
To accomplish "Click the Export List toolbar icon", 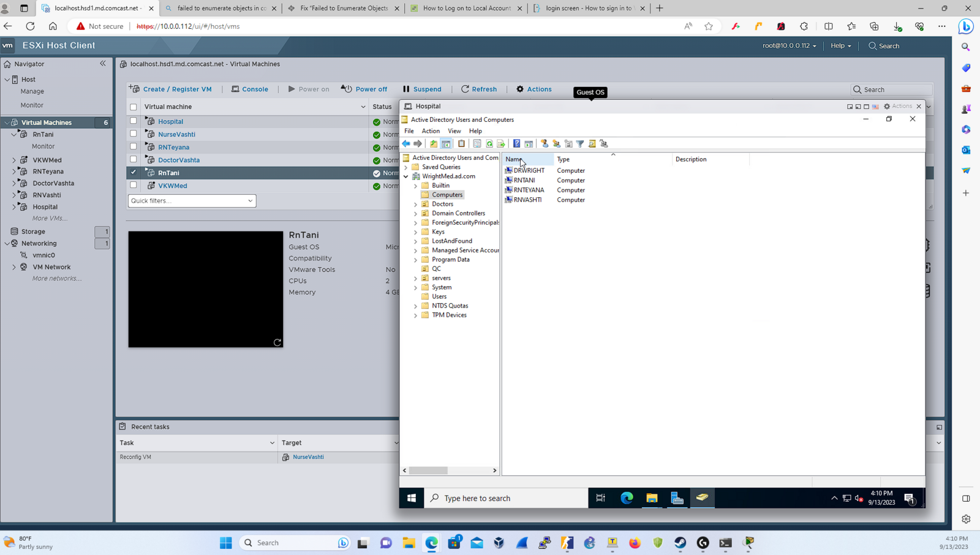I will click(501, 144).
